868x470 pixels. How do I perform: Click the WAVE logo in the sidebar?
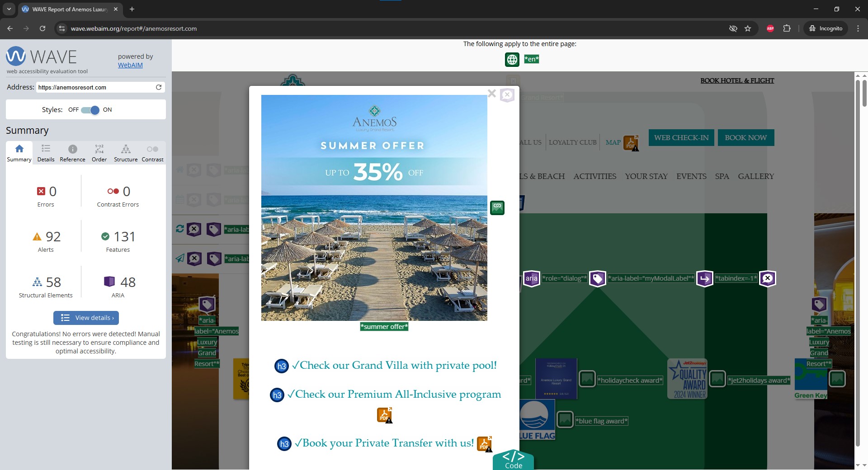(x=41, y=56)
